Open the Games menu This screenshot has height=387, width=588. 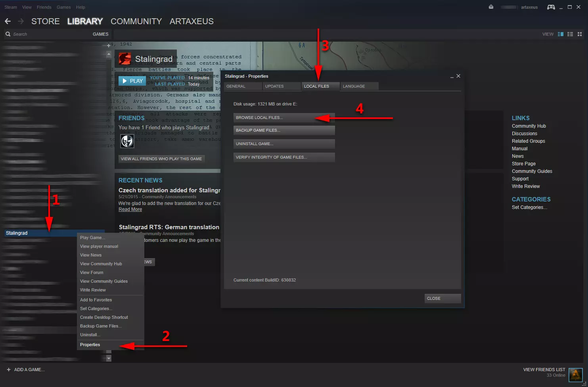63,7
